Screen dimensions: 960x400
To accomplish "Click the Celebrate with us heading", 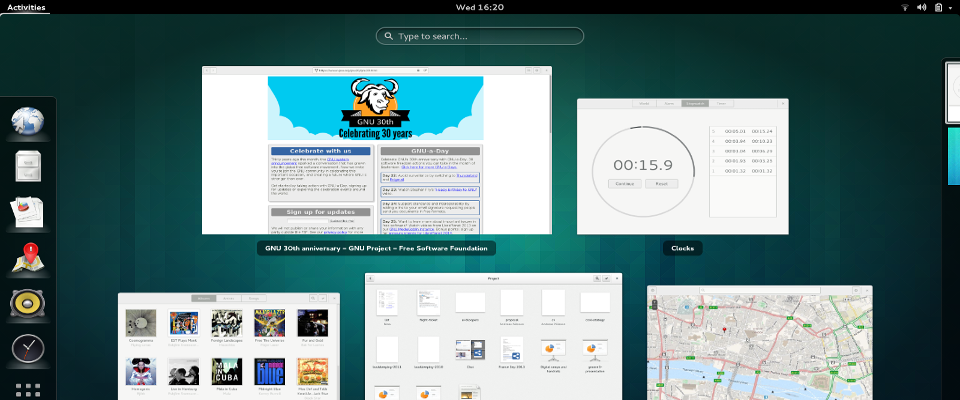I will [x=321, y=151].
